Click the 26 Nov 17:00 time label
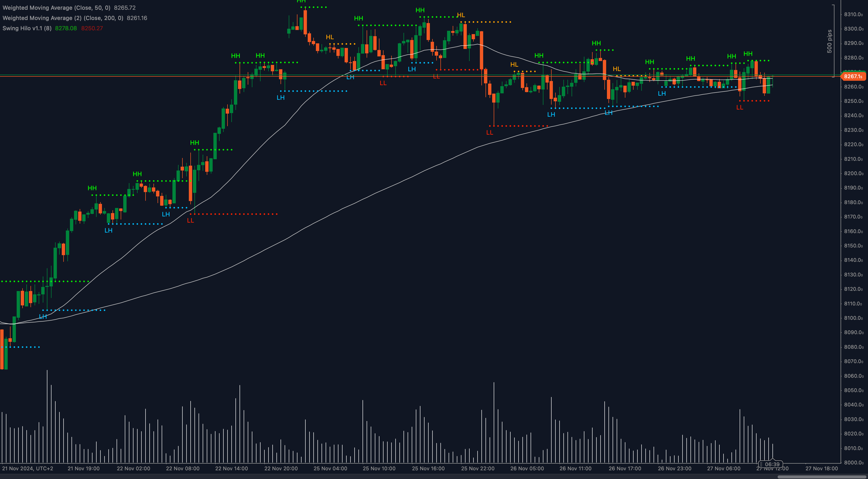Image resolution: width=868 pixels, height=479 pixels. click(625, 468)
